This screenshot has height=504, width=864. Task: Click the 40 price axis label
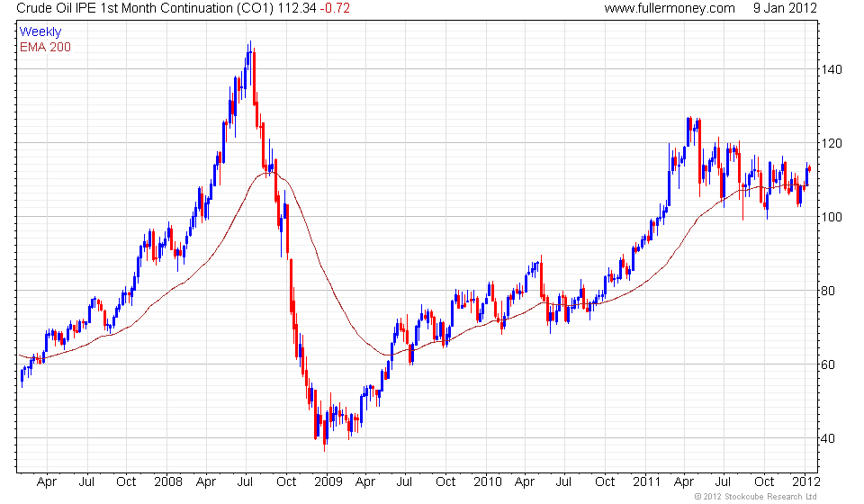[x=828, y=438]
